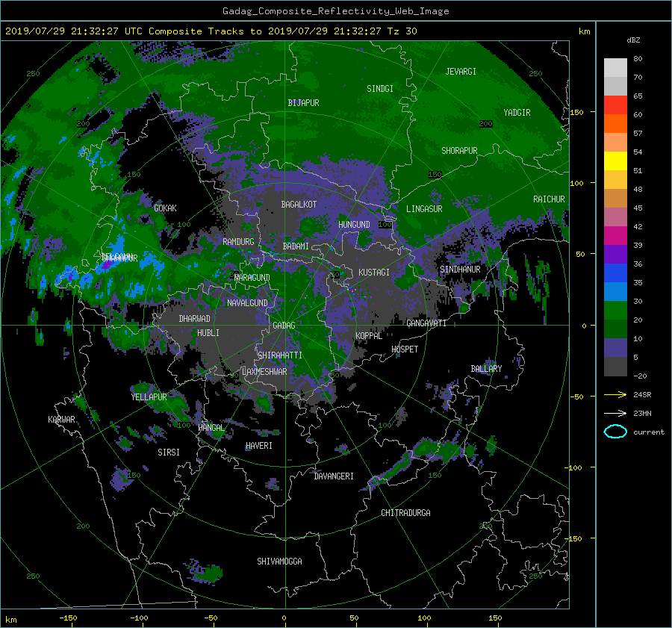The image size is (672, 628).
Task: Click the DHARWAD city label
Action: (195, 319)
